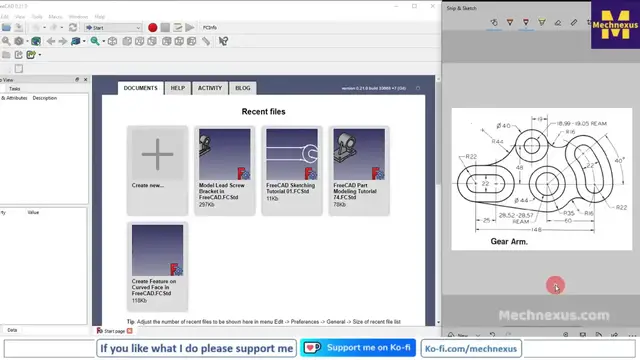640x360 pixels.
Task: Open the macros dialog icon
Action: coord(177,27)
